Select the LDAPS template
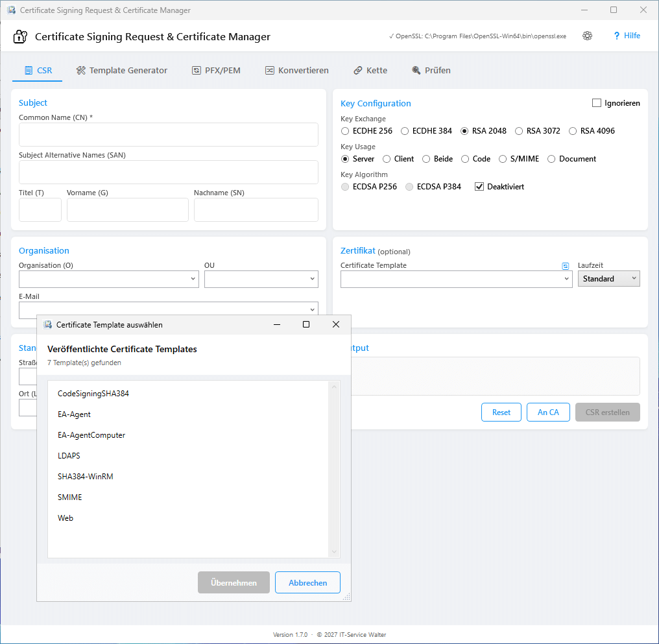Viewport: 659px width, 644px height. tap(188, 456)
